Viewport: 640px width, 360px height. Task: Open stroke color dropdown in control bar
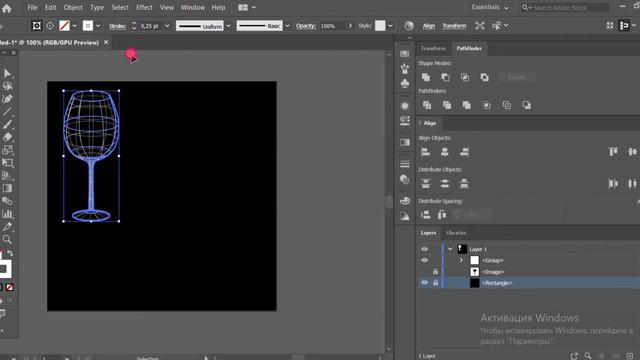(x=98, y=26)
